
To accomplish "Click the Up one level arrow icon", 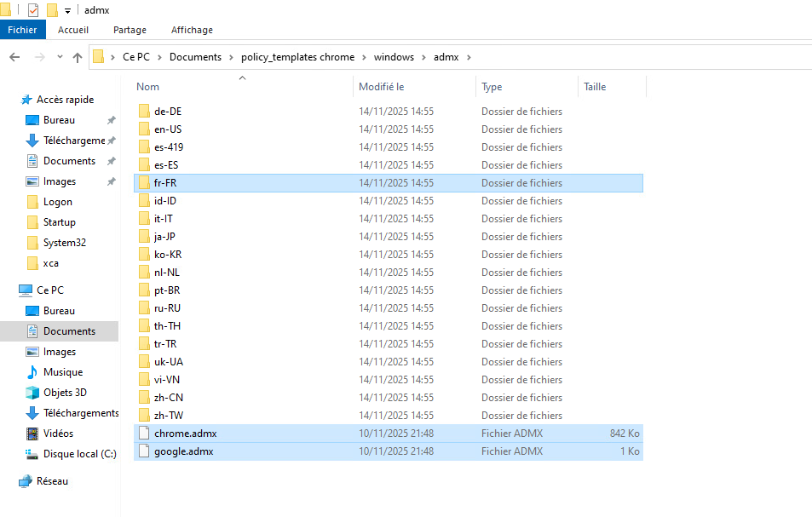I will (78, 57).
